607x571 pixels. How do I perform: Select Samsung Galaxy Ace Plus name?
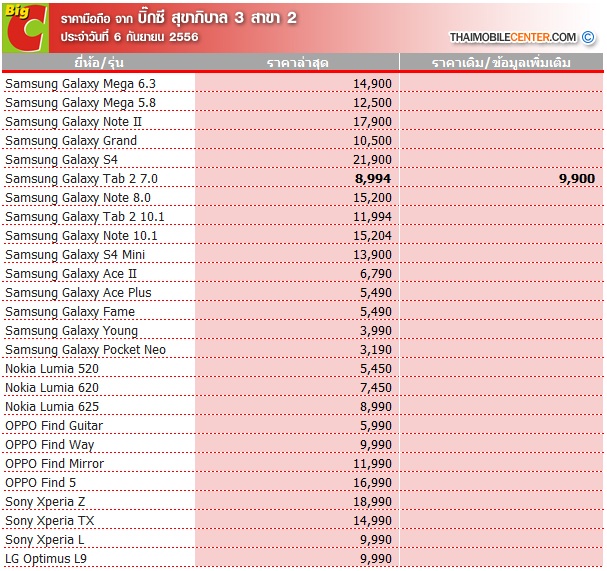pos(78,292)
